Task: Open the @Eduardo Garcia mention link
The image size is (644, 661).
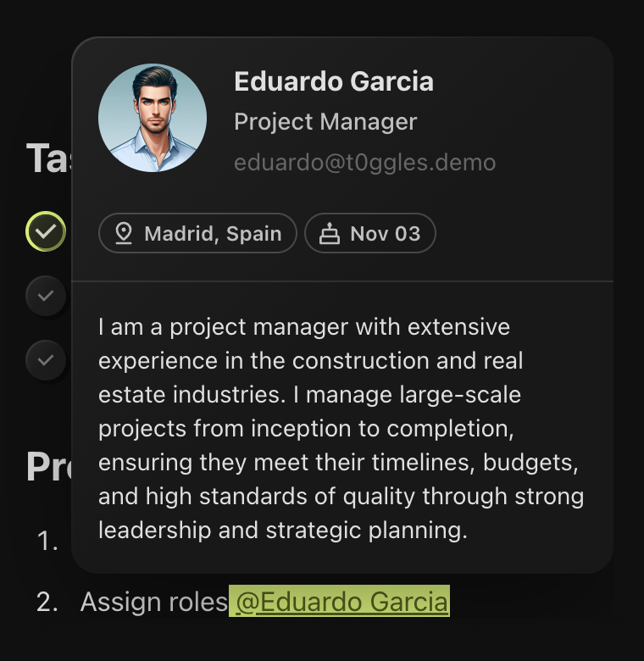Action: (341, 602)
